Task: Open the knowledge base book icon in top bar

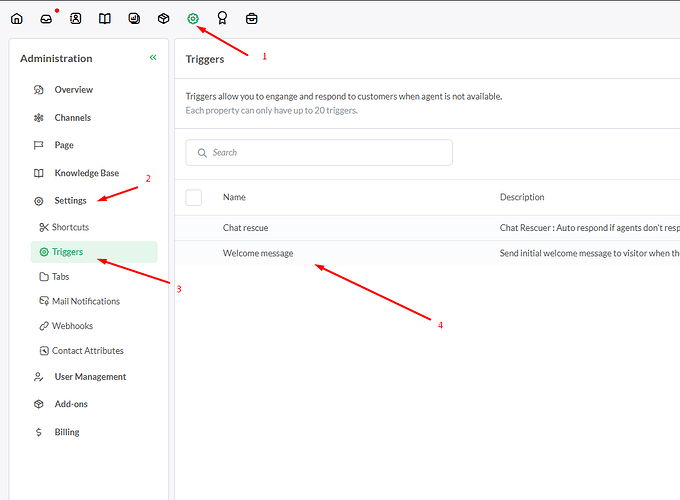Action: click(x=105, y=19)
